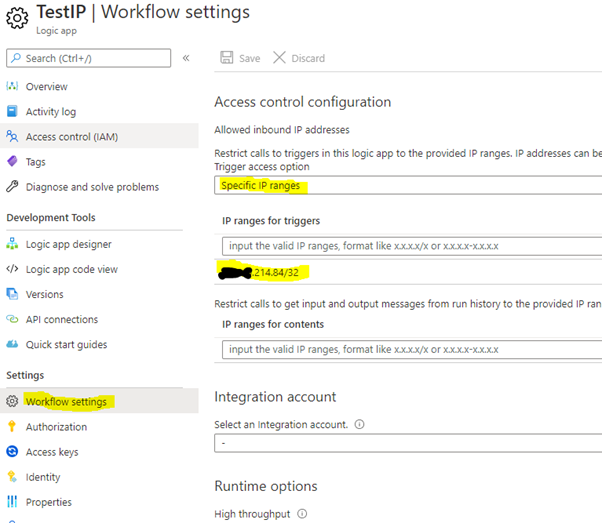This screenshot has height=523, width=602.
Task: Click the purple Tags icon
Action: coord(12,161)
